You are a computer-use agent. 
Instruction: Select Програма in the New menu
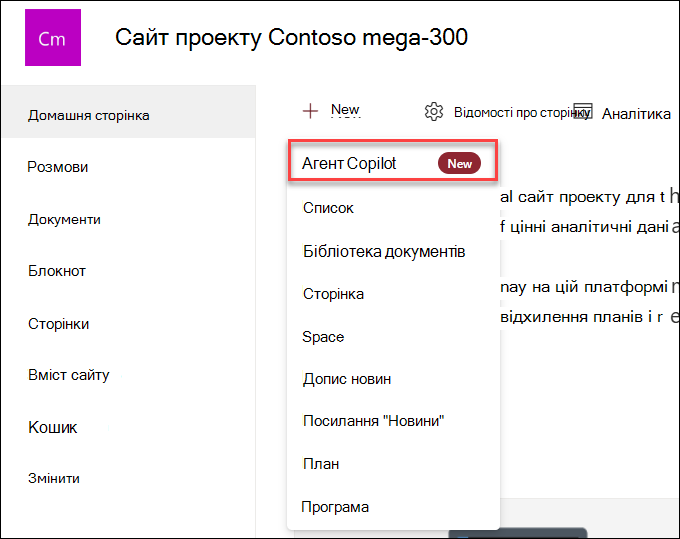pos(335,507)
